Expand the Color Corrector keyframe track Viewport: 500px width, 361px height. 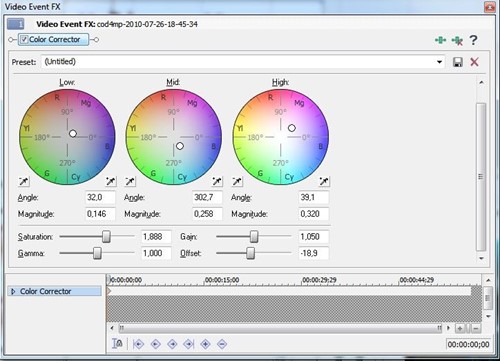13,292
